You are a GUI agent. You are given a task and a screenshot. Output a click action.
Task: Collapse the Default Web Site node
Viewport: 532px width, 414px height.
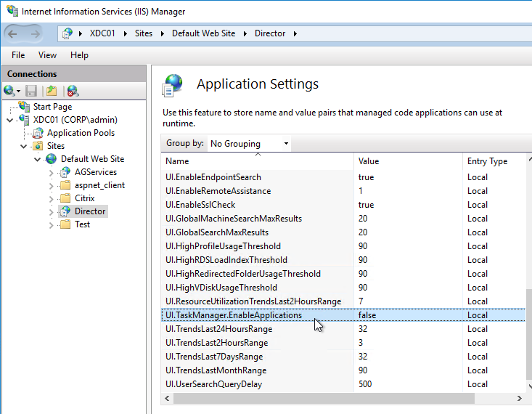click(x=37, y=159)
